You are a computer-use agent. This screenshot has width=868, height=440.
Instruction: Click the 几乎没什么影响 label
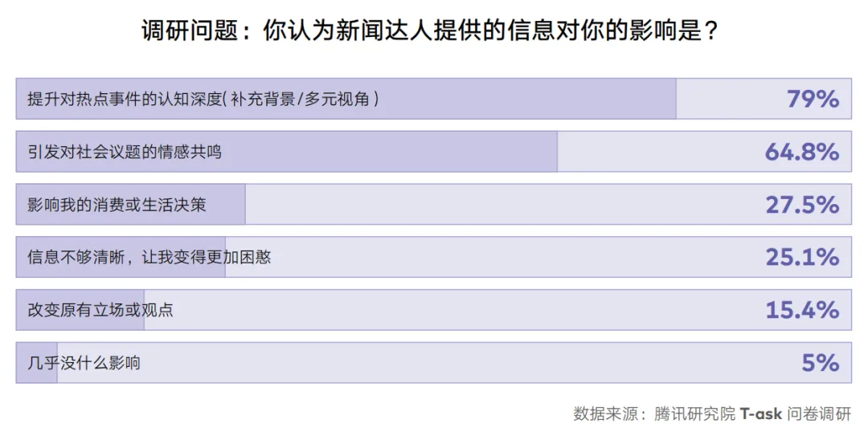(84, 363)
